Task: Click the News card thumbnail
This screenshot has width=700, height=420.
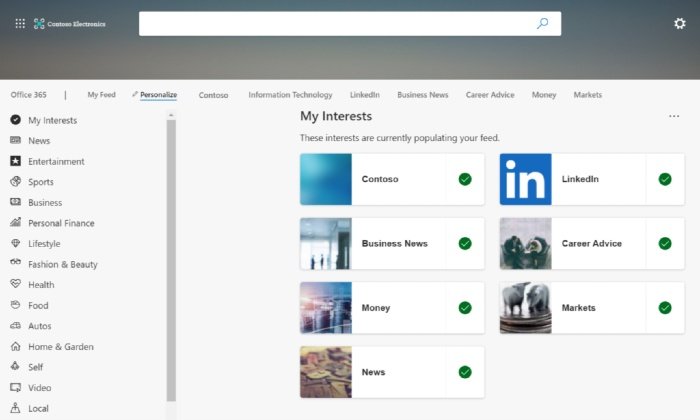Action: (x=326, y=372)
